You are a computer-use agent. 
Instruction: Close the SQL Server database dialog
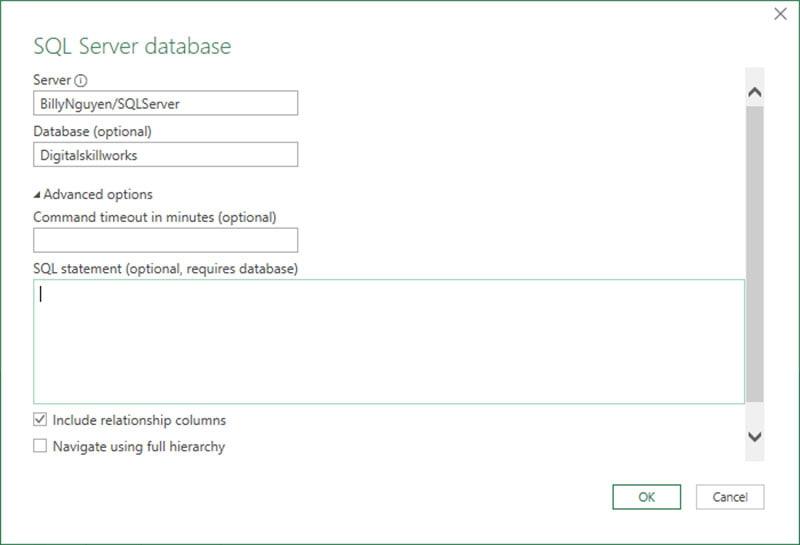point(780,14)
